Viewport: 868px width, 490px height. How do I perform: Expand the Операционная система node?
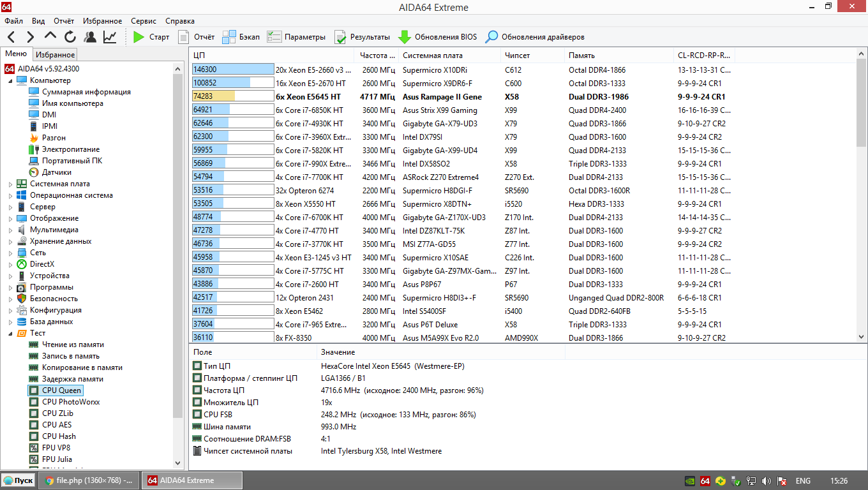point(10,196)
